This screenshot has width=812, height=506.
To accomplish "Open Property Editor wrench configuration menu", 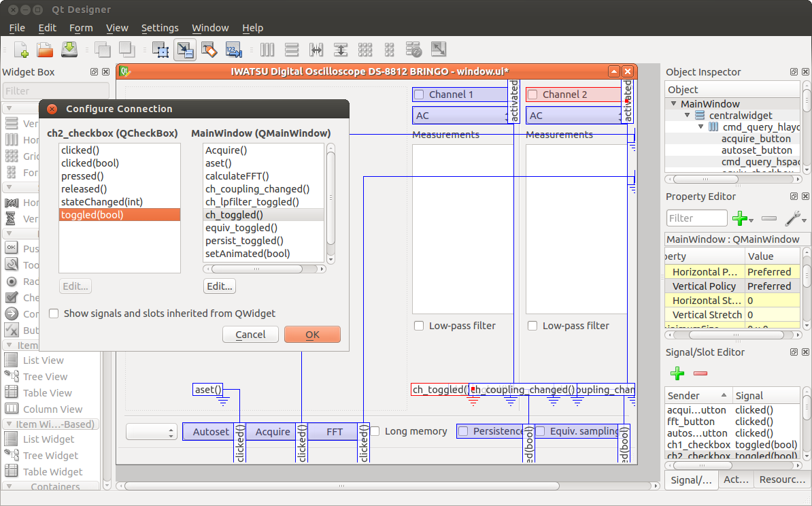I will [794, 218].
